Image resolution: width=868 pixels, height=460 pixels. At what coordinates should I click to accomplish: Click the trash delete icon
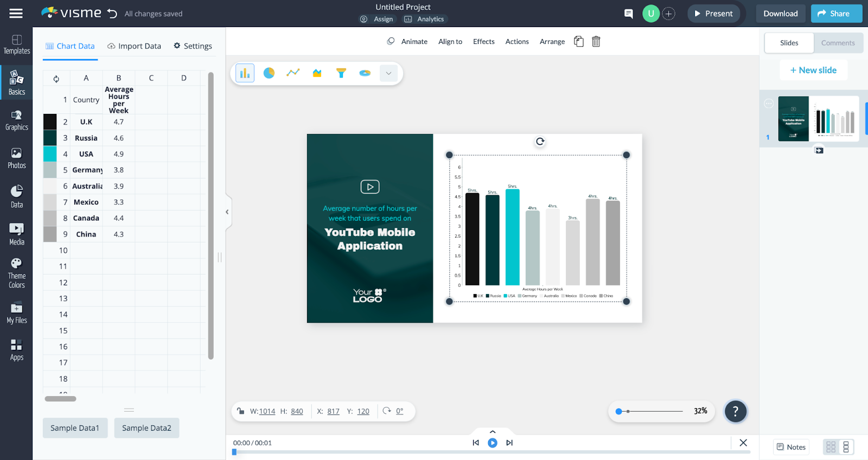596,42
